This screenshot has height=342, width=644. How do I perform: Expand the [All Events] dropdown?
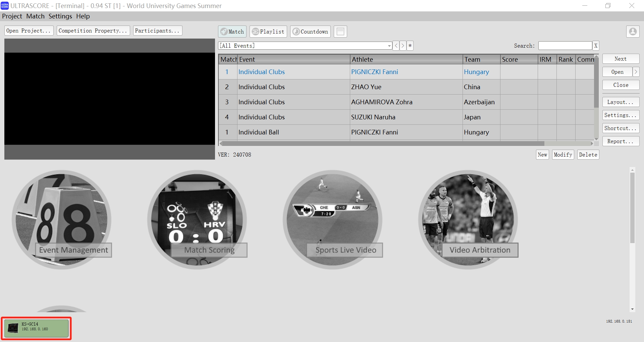[389, 46]
